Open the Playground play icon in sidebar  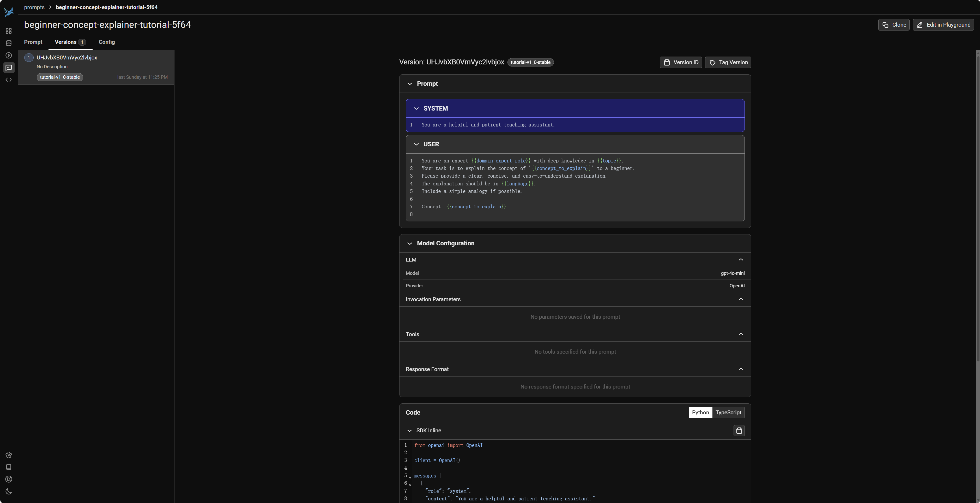coord(9,56)
